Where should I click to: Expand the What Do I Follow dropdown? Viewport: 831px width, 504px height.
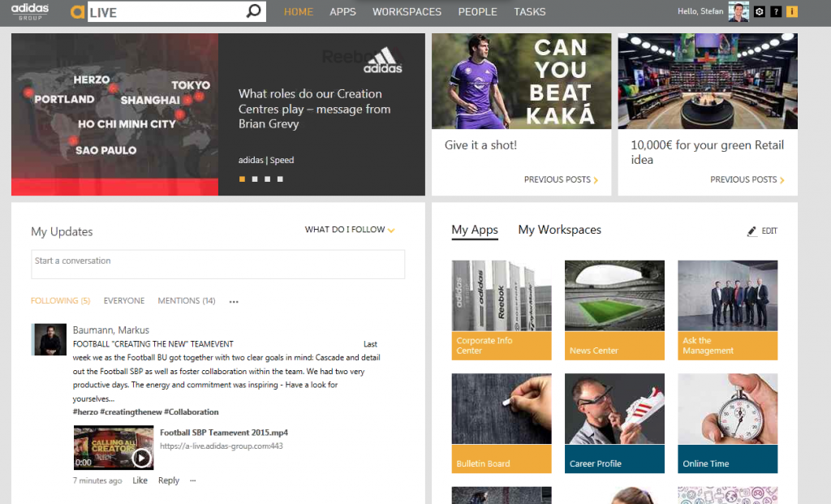pyautogui.click(x=350, y=230)
